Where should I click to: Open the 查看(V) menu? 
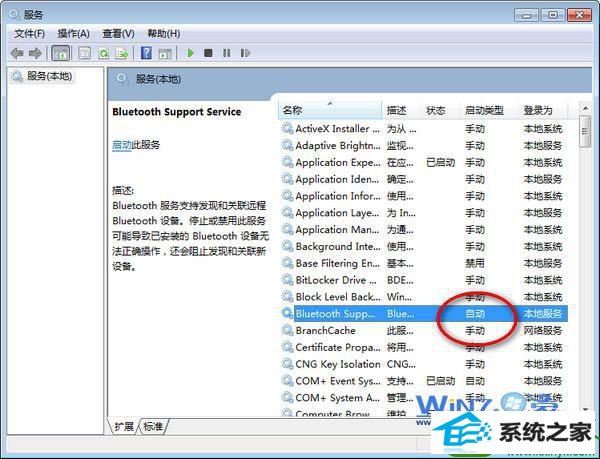coord(118,34)
